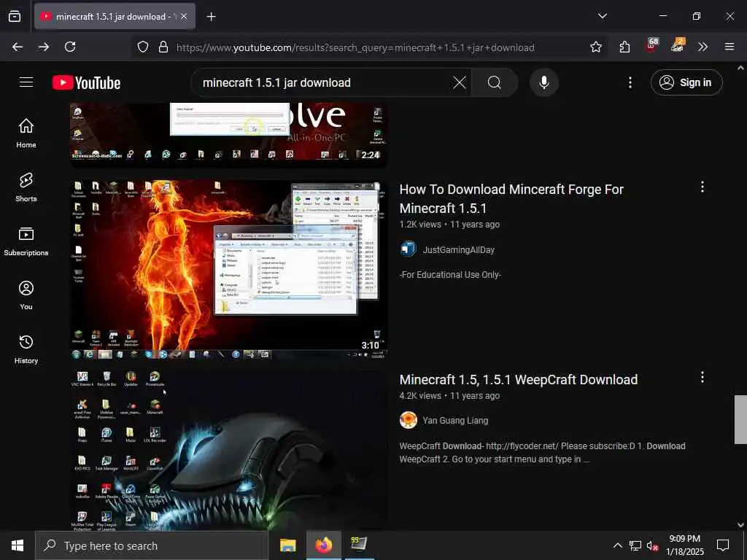The height and width of the screenshot is (560, 747).
Task: Open the network tray icon
Action: (635, 545)
